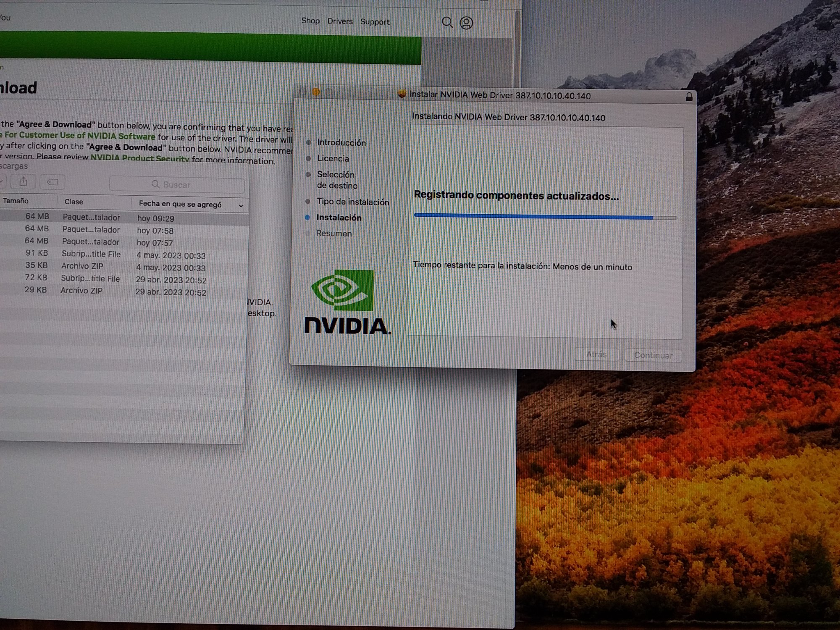Image resolution: width=840 pixels, height=630 pixels.
Task: Open the Support menu item
Action: 375,22
